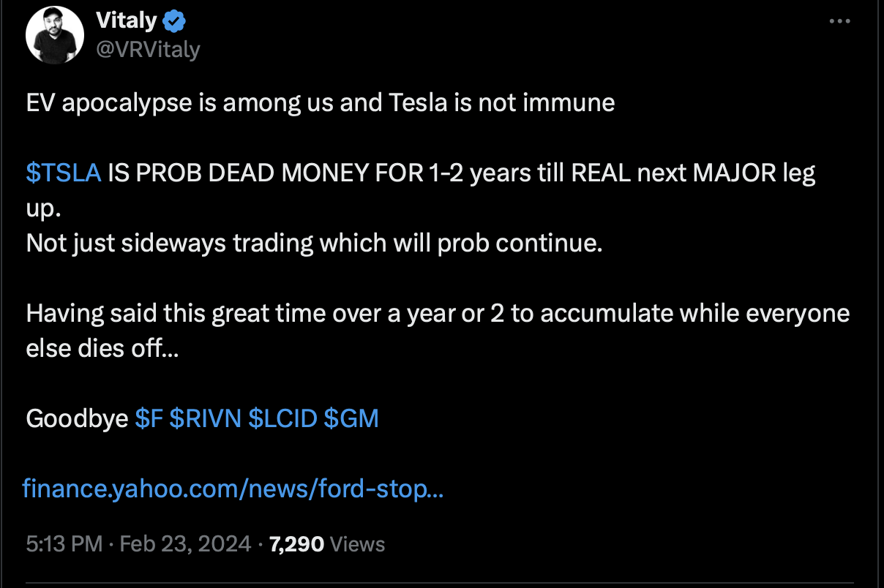The width and height of the screenshot is (884, 588).
Task: Open the three-dot more options menu
Action: click(840, 22)
